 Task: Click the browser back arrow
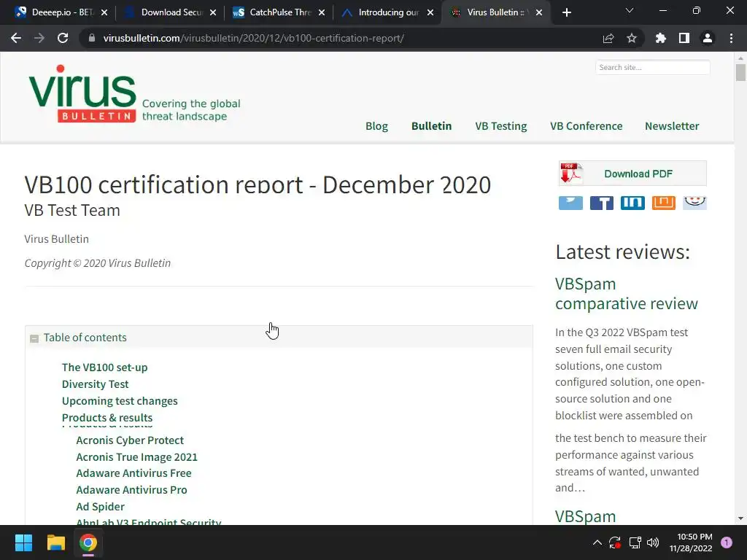[16, 38]
